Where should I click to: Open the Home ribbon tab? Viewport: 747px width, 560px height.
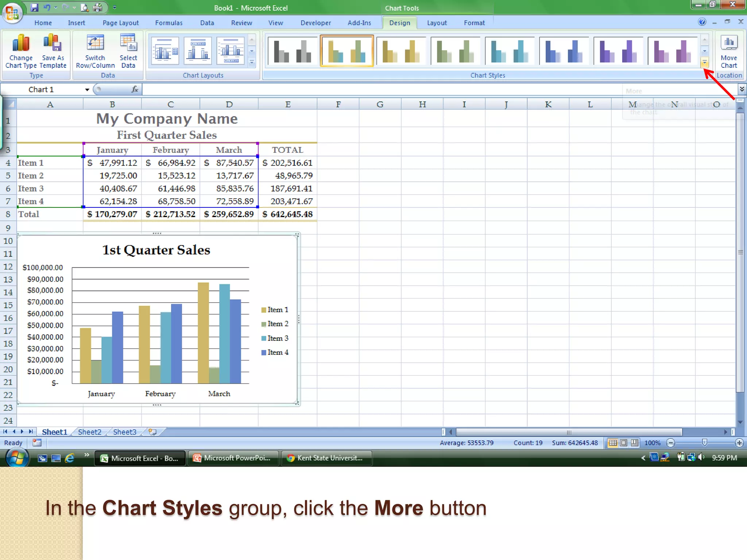(43, 23)
